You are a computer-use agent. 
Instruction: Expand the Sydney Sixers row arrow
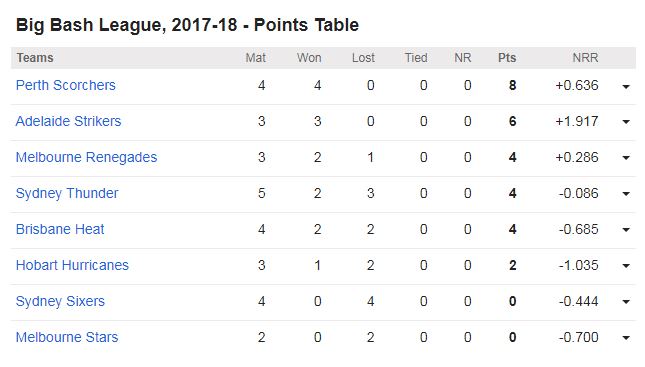626,302
